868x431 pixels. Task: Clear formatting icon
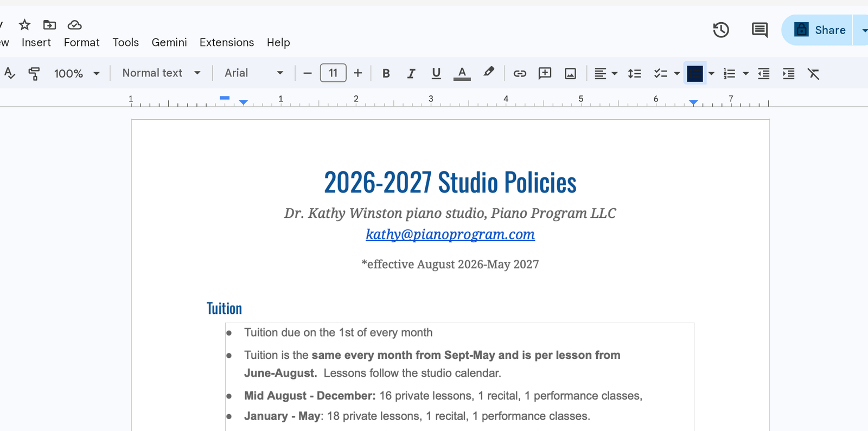813,73
